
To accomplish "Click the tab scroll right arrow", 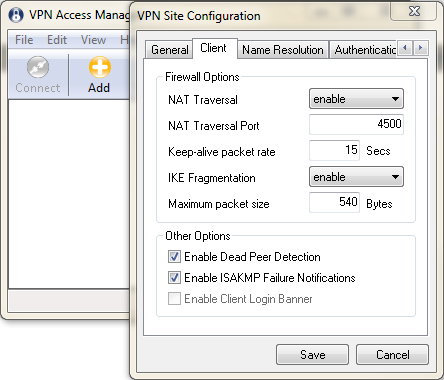I will 420,48.
